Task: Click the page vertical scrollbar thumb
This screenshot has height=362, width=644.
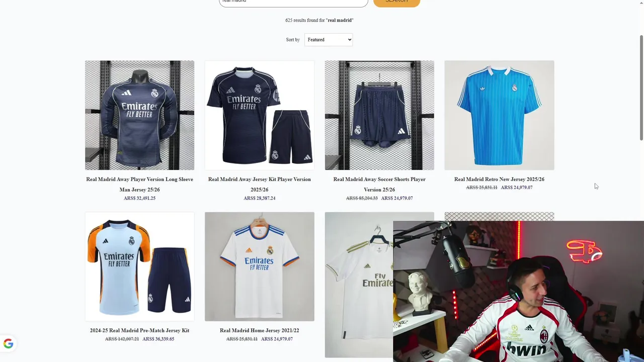Action: pyautogui.click(x=641, y=88)
